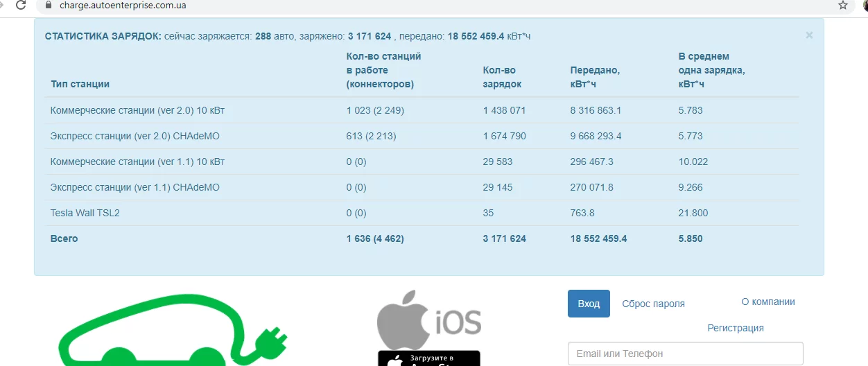Click the В среднем одна зарядка header
This screenshot has width=868, height=366.
pos(711,70)
